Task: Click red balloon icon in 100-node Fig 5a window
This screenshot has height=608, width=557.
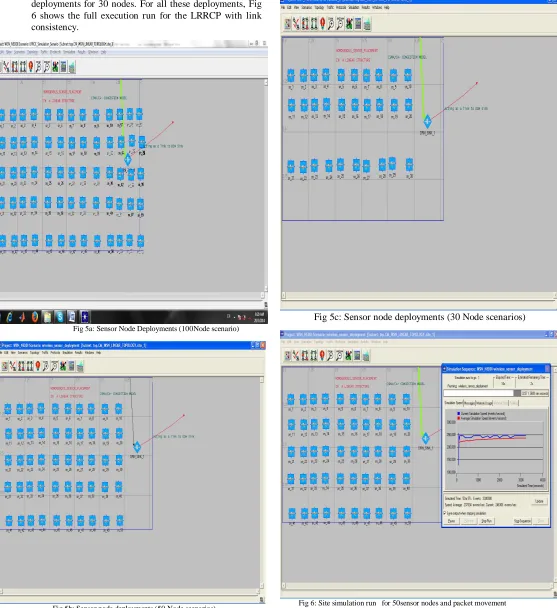Action: coord(31,67)
